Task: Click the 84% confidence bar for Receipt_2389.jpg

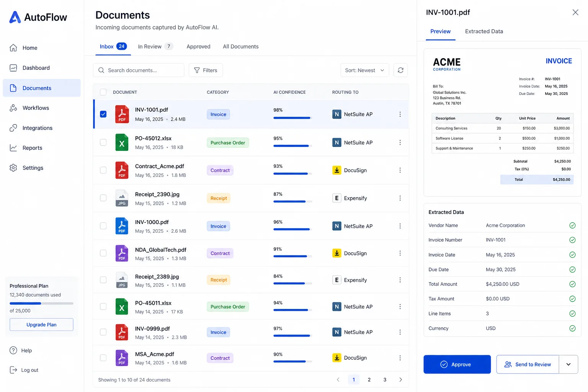Action: click(293, 283)
